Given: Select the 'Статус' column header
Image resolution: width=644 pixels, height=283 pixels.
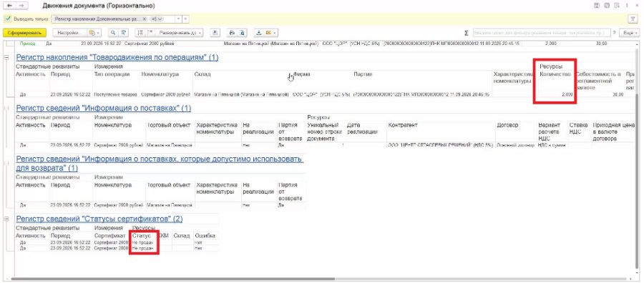Looking at the screenshot, I should [141, 236].
